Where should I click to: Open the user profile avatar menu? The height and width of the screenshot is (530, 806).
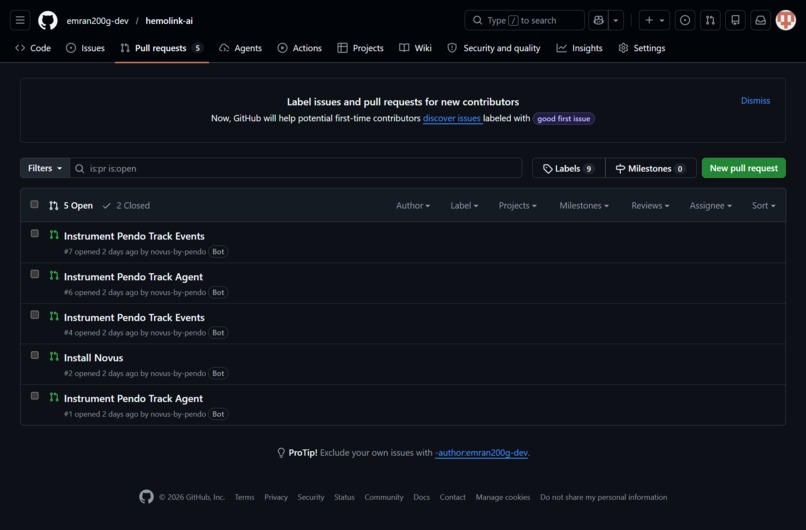coord(785,21)
